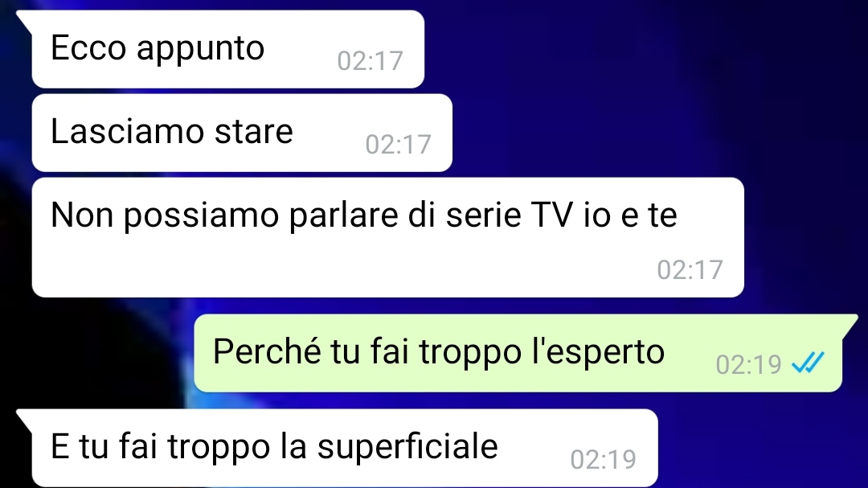Tap the tail corner of the "E tu fai" bubble
This screenshot has width=868, height=488.
click(x=24, y=417)
